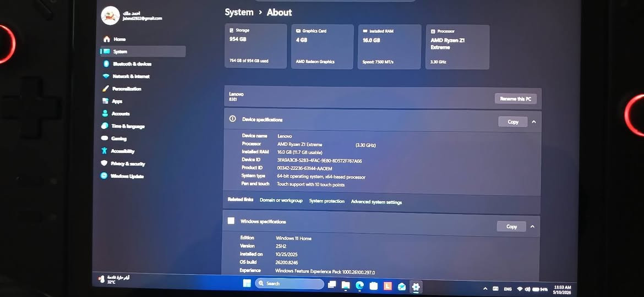Click the OS build 26200.8246 value
The image size is (644, 297).
click(x=287, y=262)
